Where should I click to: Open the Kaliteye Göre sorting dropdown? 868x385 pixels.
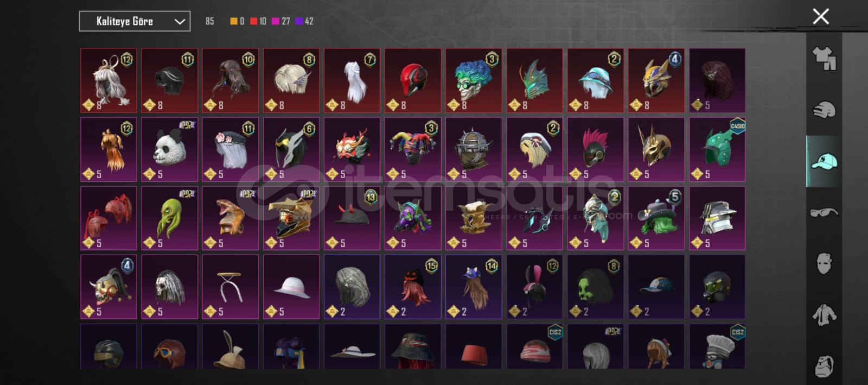(x=135, y=21)
